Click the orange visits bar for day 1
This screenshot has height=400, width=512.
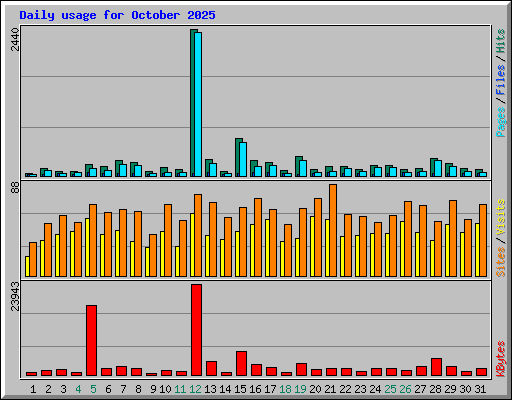point(33,259)
